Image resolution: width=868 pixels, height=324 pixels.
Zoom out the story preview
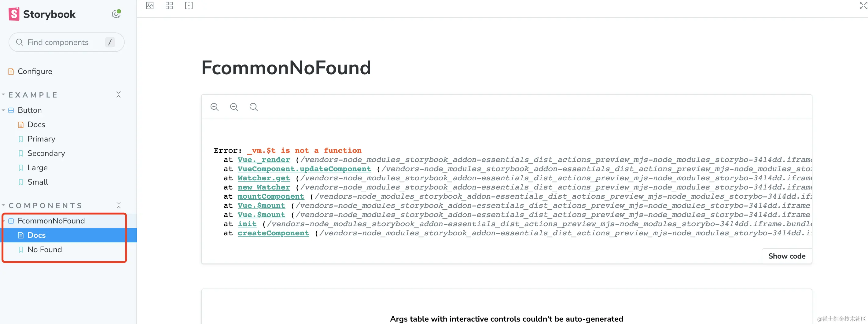(x=234, y=107)
